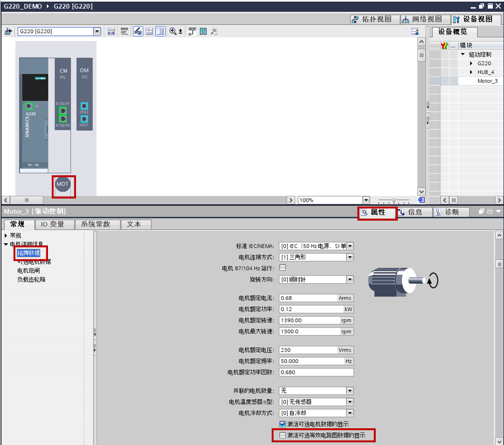Screen dimensions: 504x445
Task: Click the zoom slider in device view
Action: tap(394, 200)
